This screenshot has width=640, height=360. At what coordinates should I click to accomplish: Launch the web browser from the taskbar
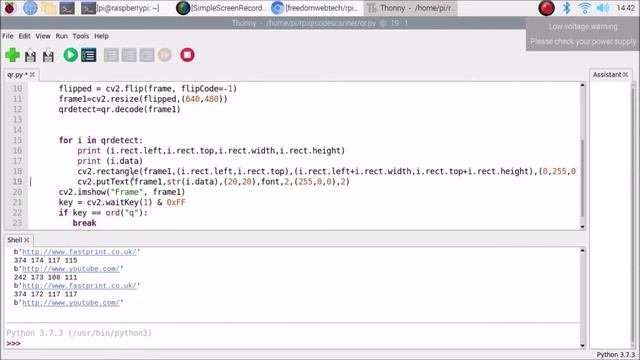click(30, 8)
